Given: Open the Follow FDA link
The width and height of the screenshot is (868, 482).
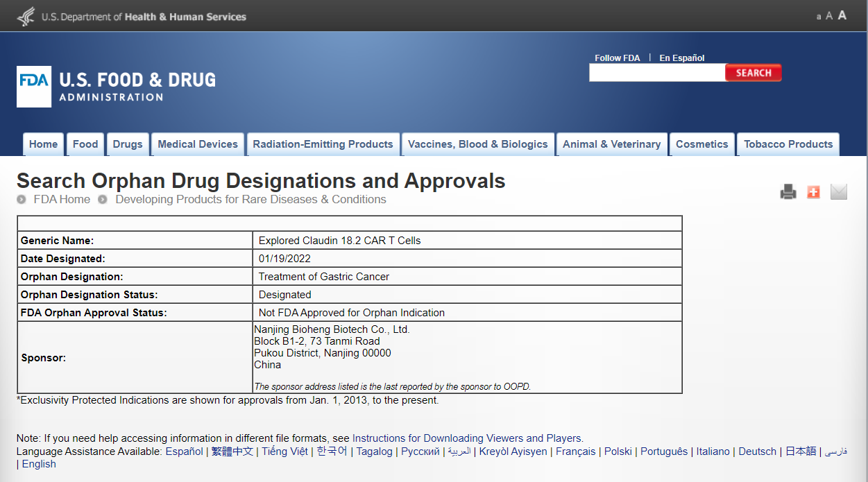Looking at the screenshot, I should (617, 58).
